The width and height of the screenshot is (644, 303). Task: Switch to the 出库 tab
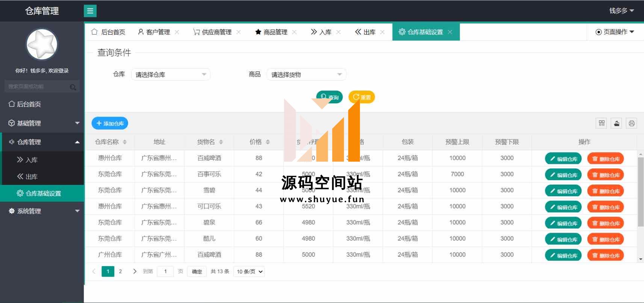coord(365,32)
